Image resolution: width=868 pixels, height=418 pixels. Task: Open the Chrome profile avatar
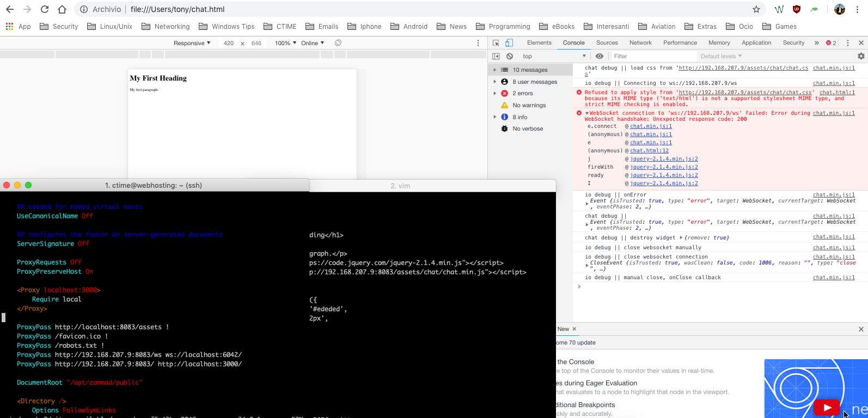pos(840,9)
